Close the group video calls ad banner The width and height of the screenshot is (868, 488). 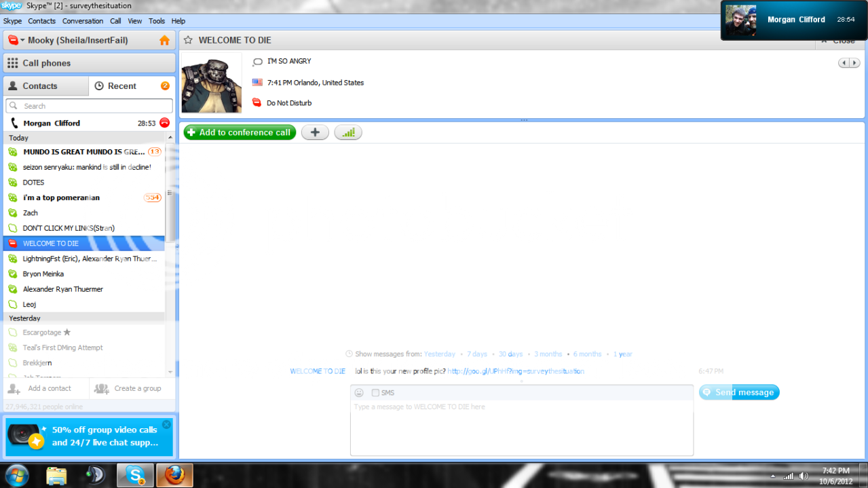pos(166,425)
